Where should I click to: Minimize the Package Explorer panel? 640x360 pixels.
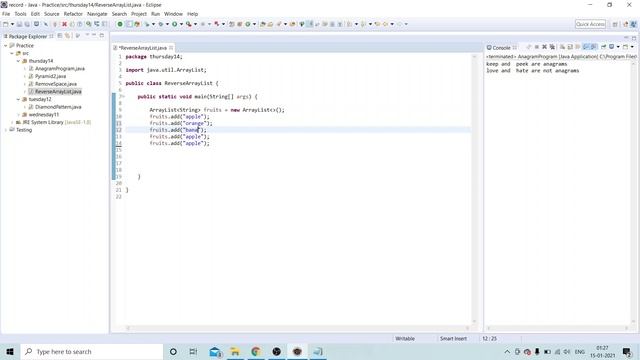[x=94, y=36]
